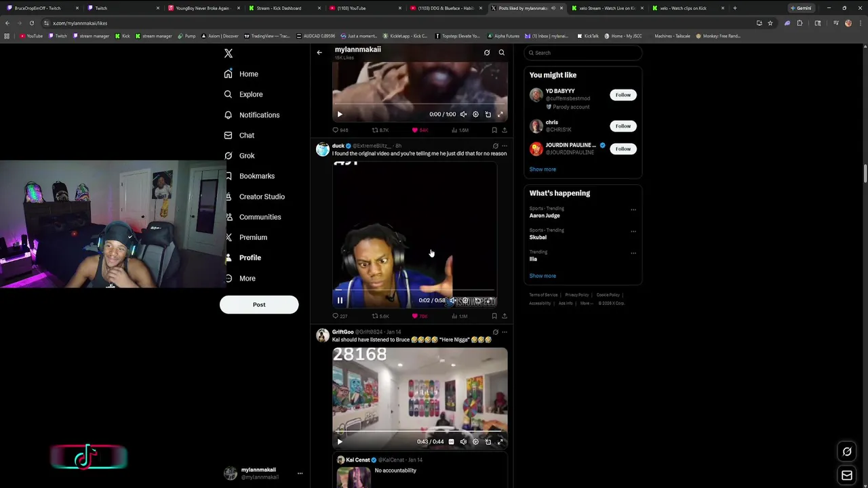Screen dimensions: 868x488
Task: Open settings gear on the top video
Action: (475, 115)
